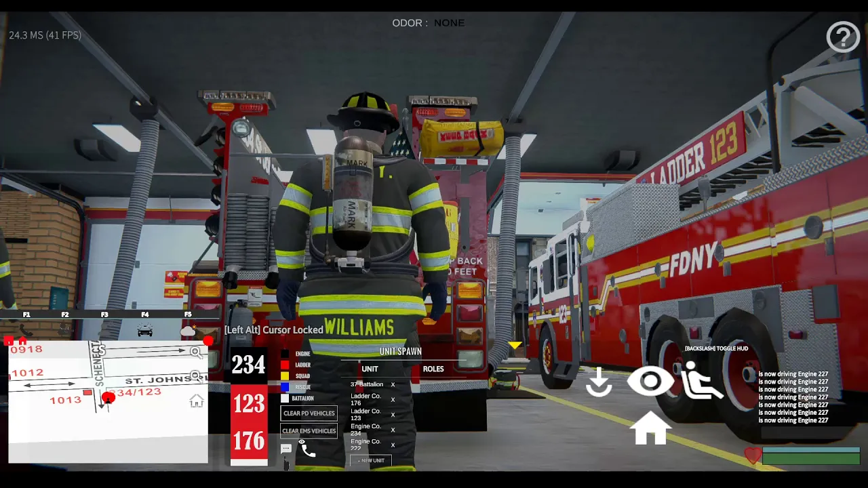Click the Clear PD Vehicles button

pos(309,413)
